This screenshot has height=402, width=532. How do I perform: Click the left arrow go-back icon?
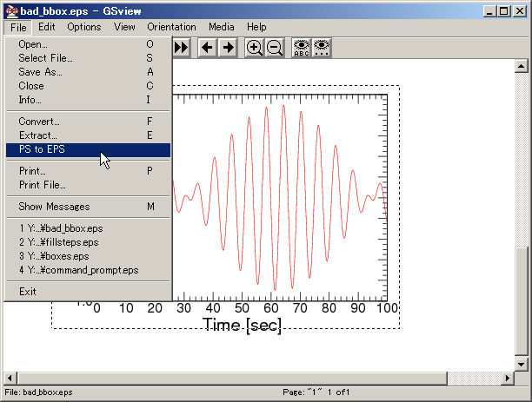[x=208, y=48]
